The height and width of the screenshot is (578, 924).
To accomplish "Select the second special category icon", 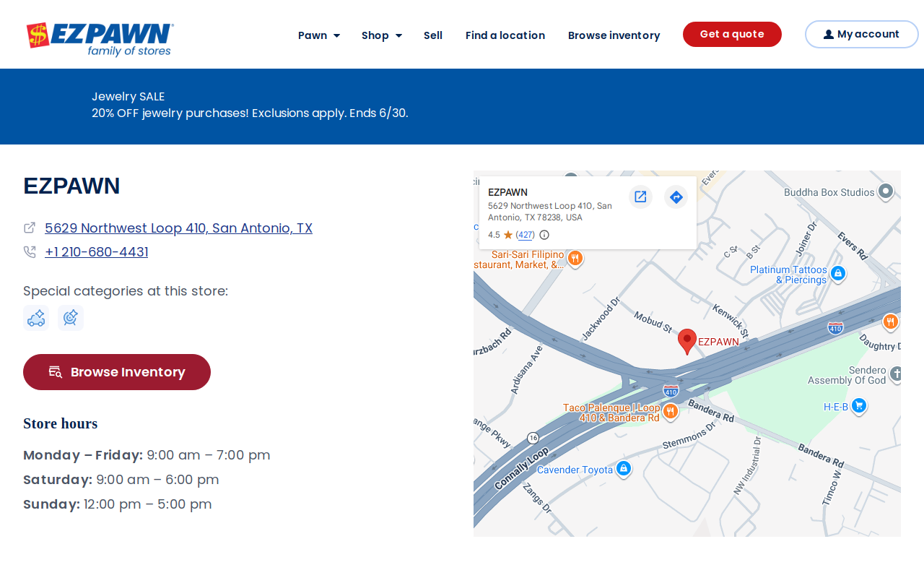I will [71, 318].
